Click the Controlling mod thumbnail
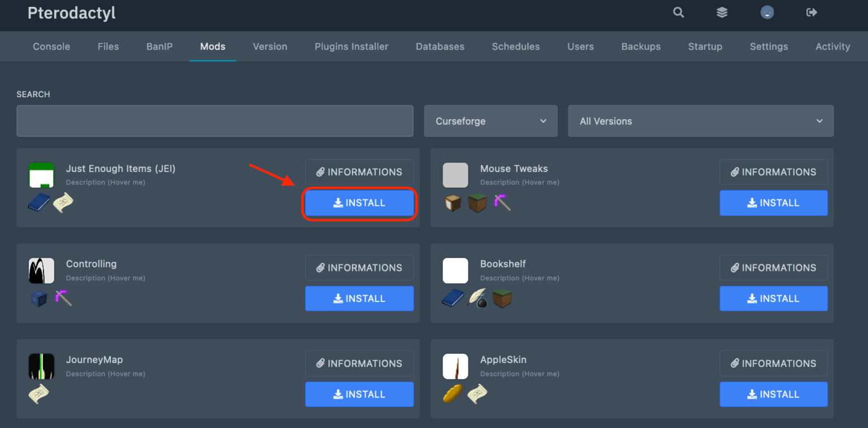This screenshot has height=428, width=868. [x=41, y=270]
